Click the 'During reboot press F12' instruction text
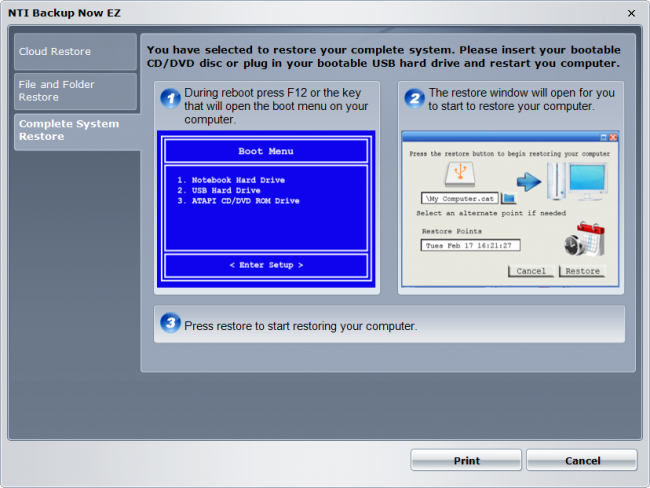This screenshot has width=650, height=488. 276,106
